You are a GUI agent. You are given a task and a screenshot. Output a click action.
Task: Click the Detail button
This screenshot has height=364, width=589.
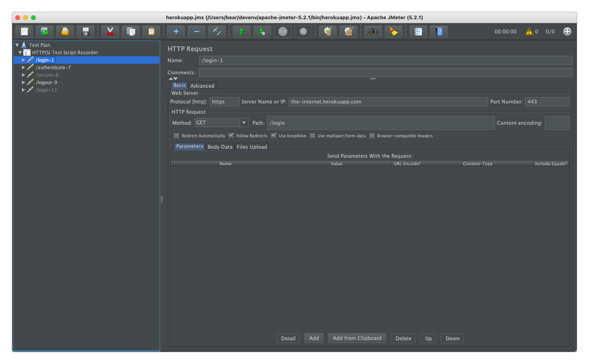pyautogui.click(x=288, y=338)
